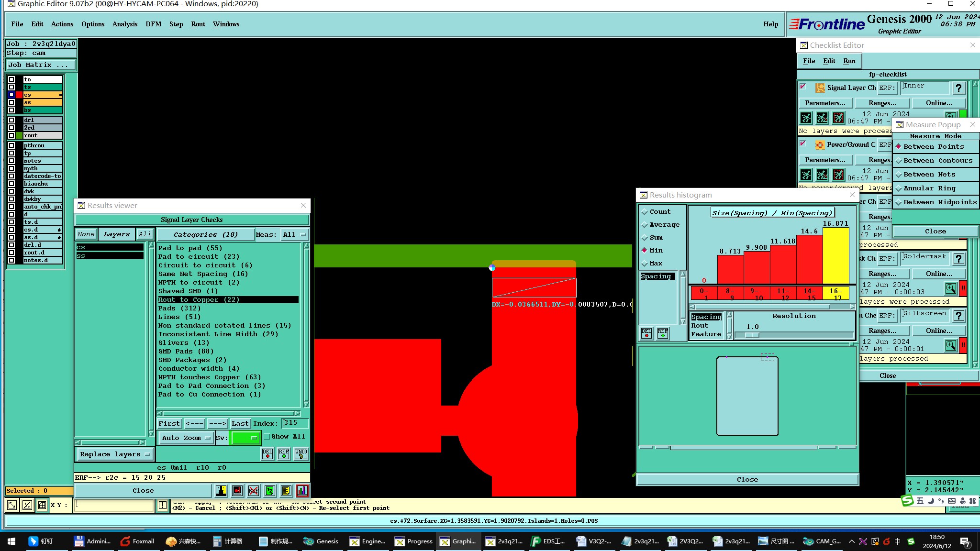
Task: Click REF icon in Results histogram
Action: (663, 333)
